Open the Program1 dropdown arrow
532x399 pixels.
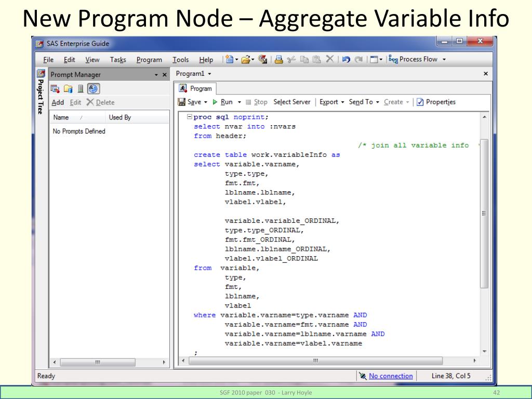pyautogui.click(x=209, y=74)
